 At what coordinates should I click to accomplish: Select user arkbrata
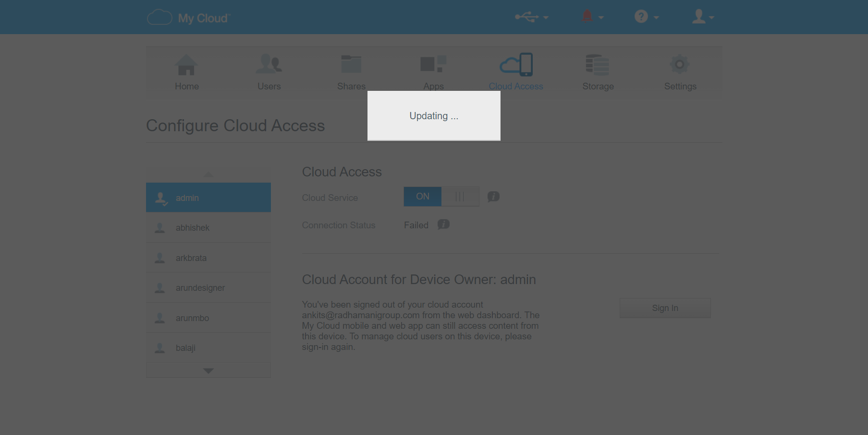(x=208, y=258)
